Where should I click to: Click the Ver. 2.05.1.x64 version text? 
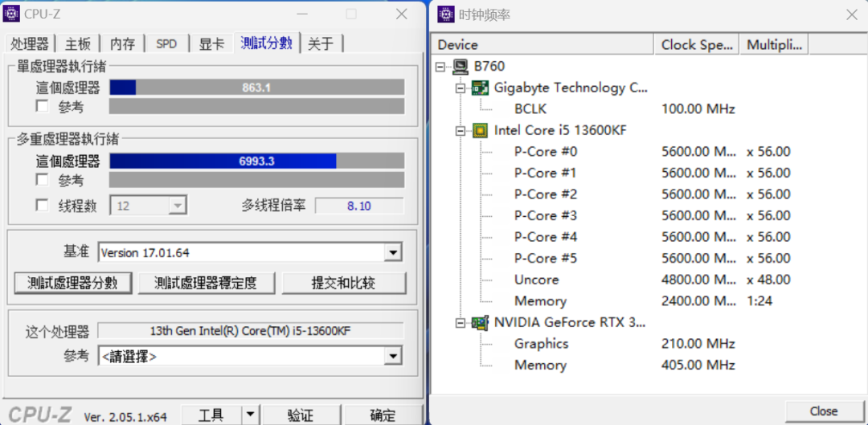[x=125, y=416]
